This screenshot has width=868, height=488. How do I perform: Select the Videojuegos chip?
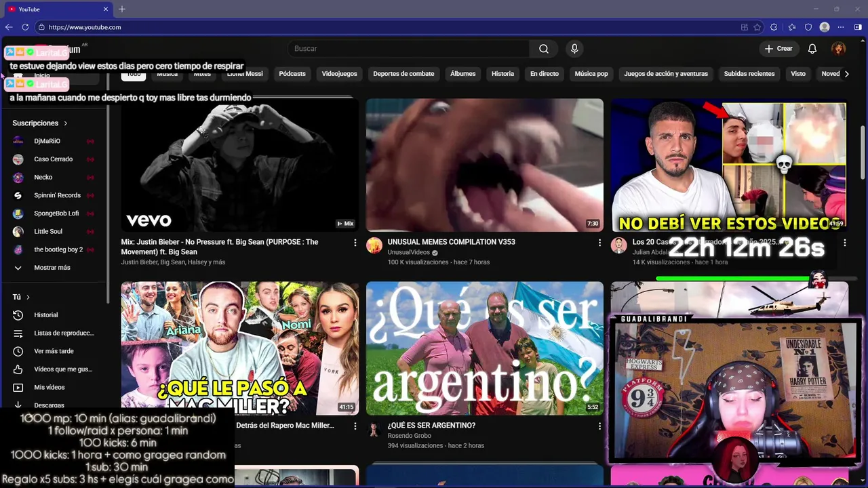339,74
